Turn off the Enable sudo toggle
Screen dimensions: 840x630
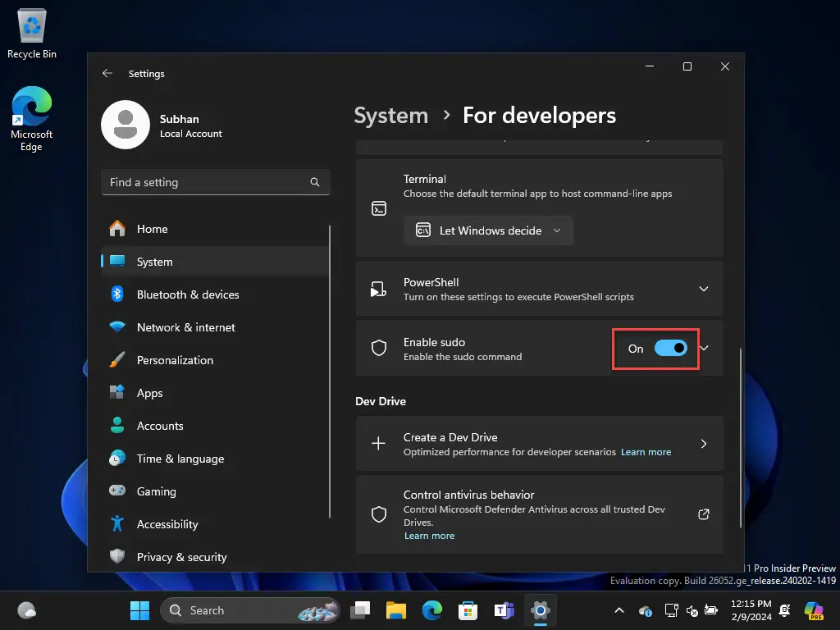[x=671, y=348]
